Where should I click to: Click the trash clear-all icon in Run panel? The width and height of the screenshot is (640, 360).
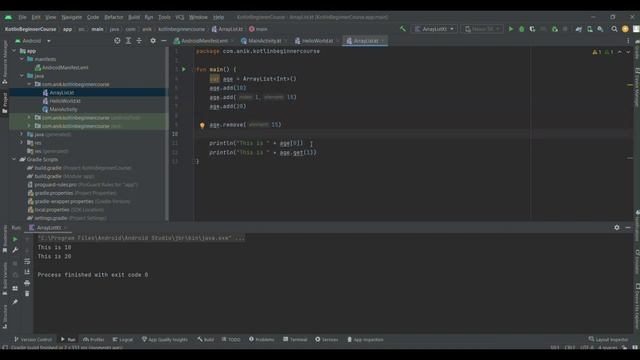point(27,293)
